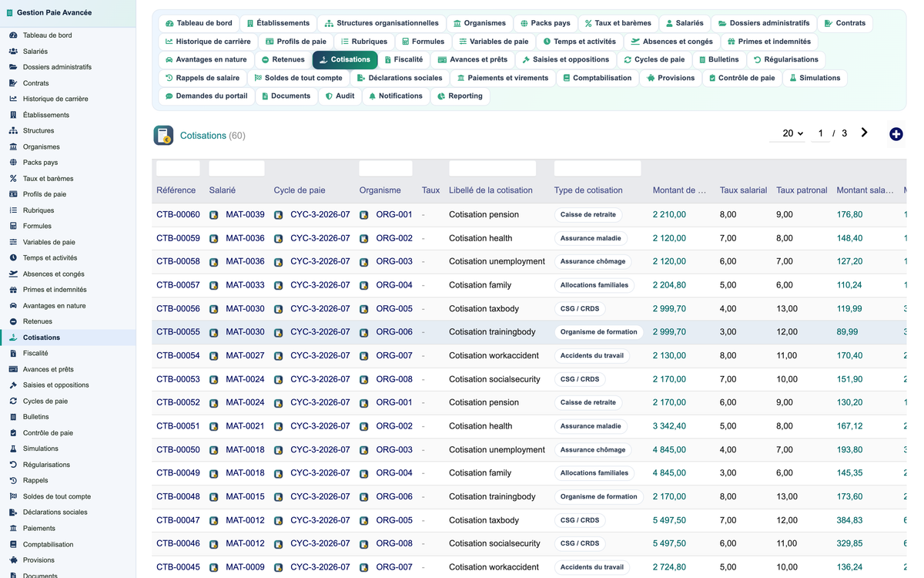Open Notifications tab with bell icon

pos(396,96)
